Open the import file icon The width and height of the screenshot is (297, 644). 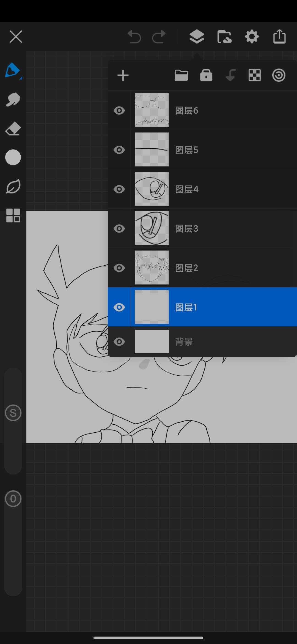[224, 37]
